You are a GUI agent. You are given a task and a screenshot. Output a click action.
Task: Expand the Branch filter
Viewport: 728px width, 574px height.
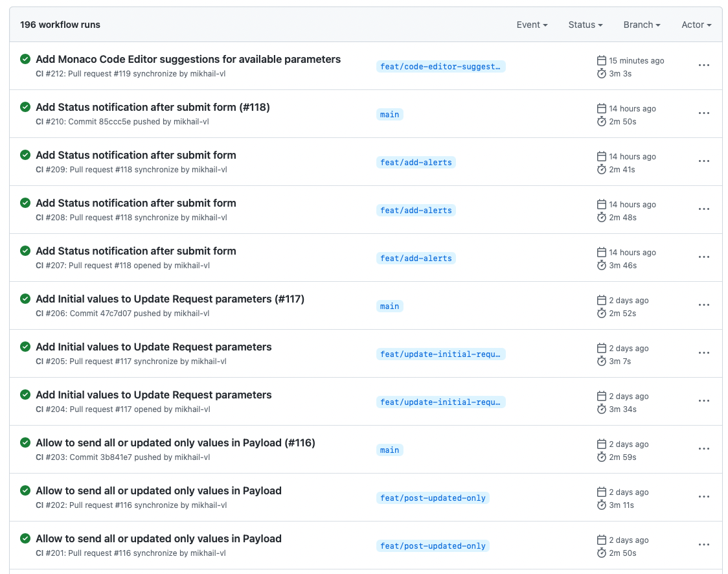click(641, 25)
